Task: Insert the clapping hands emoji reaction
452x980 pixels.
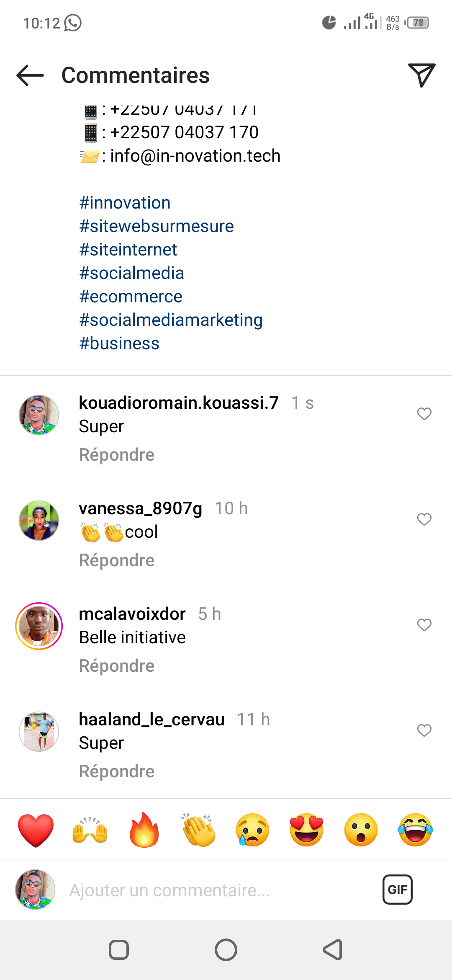Action: [x=198, y=830]
